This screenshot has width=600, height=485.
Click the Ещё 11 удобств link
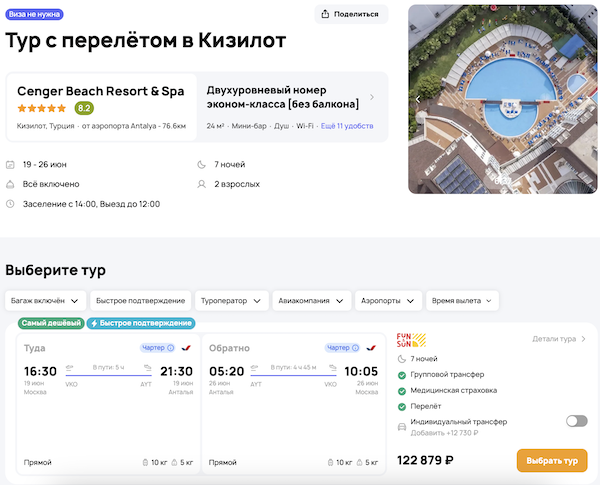point(346,126)
